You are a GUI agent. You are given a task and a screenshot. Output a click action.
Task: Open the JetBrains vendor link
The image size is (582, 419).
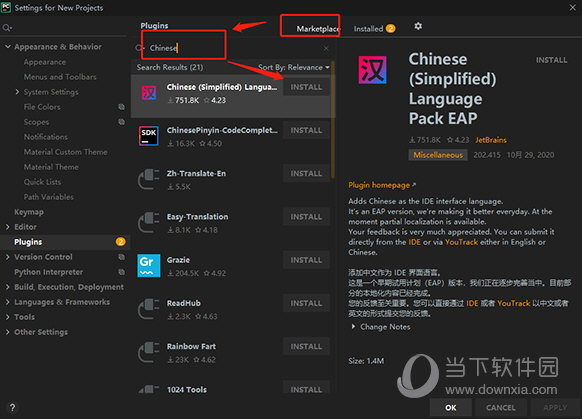(491, 140)
